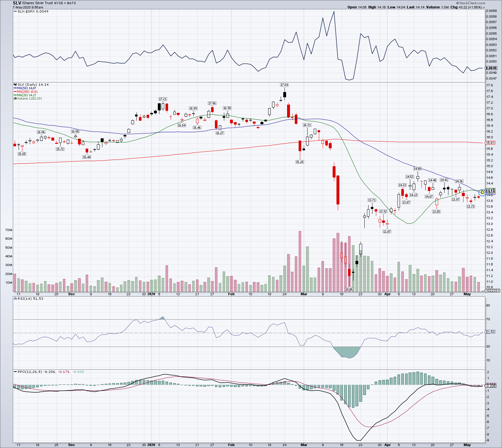
Task: Click the 14.23 price label
Action: 402,185
